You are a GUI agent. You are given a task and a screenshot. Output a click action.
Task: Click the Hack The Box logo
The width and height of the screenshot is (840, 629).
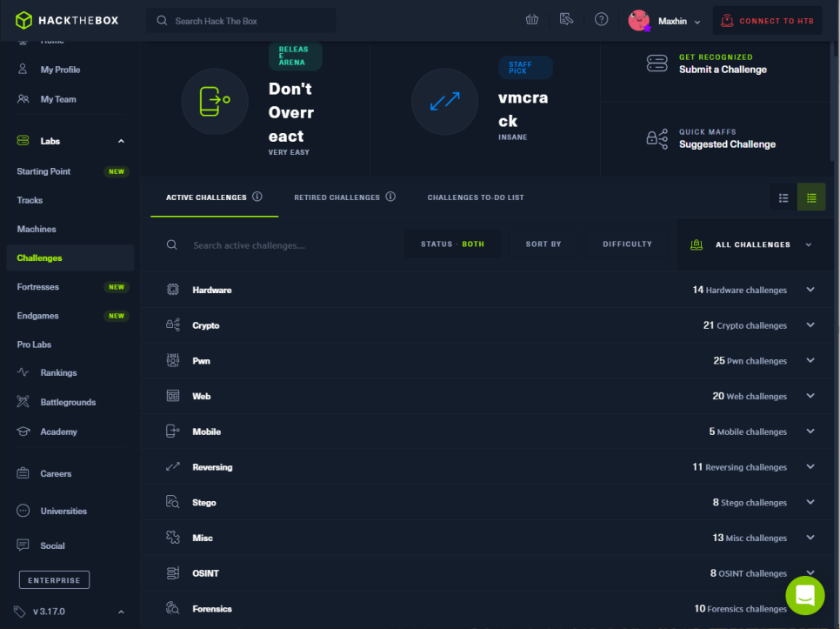coord(67,20)
